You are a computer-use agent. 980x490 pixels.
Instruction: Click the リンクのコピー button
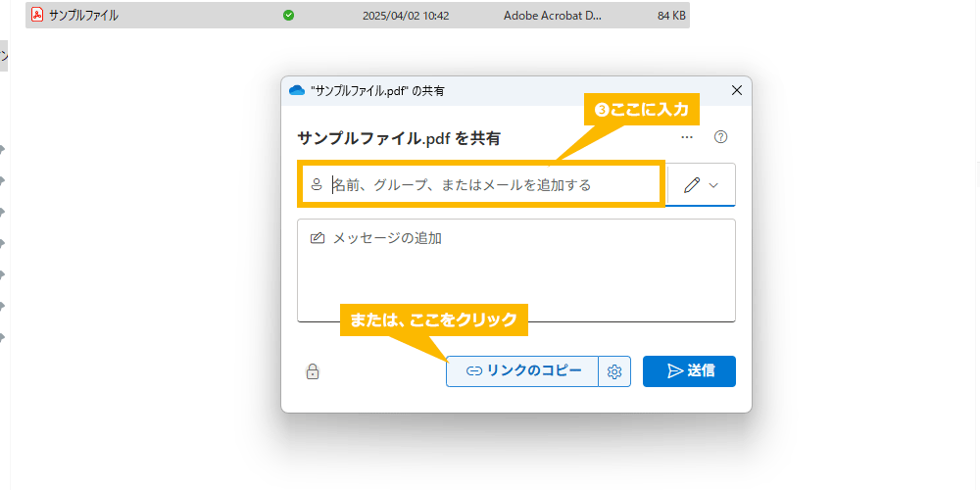tap(522, 371)
